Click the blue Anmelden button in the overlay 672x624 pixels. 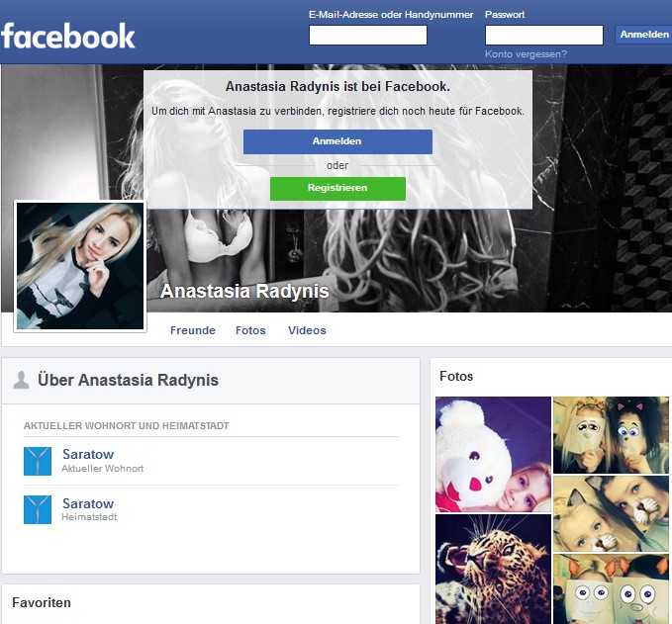click(337, 141)
